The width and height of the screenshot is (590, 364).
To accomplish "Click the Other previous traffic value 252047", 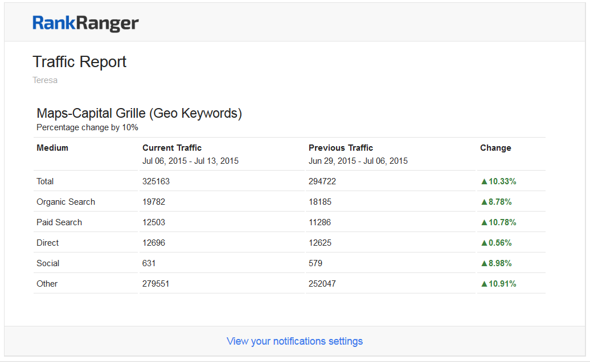I will 322,284.
